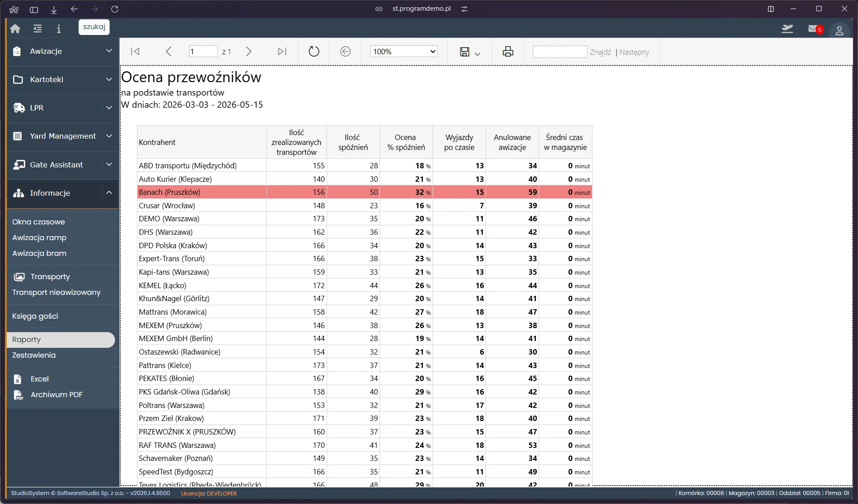Screen dimensions: 858x504
Task: Refresh the report
Action: (314, 52)
